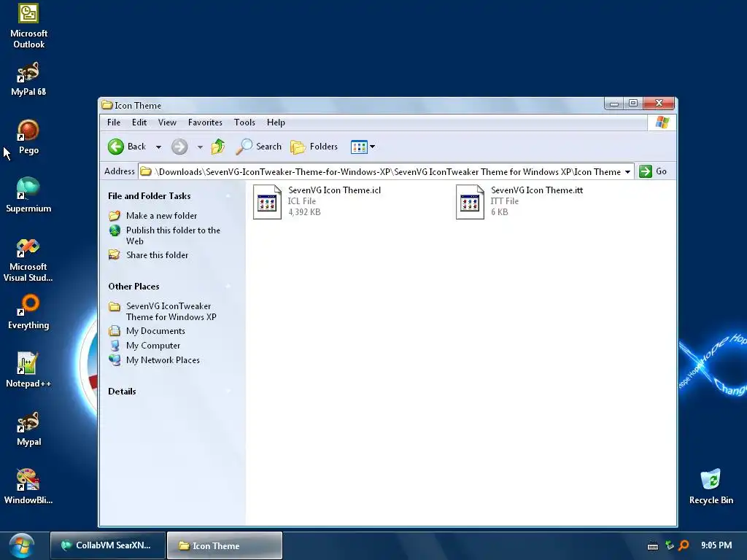747x560 pixels.
Task: Open Microsoft Visual Studio shortcut
Action: pyautogui.click(x=28, y=260)
